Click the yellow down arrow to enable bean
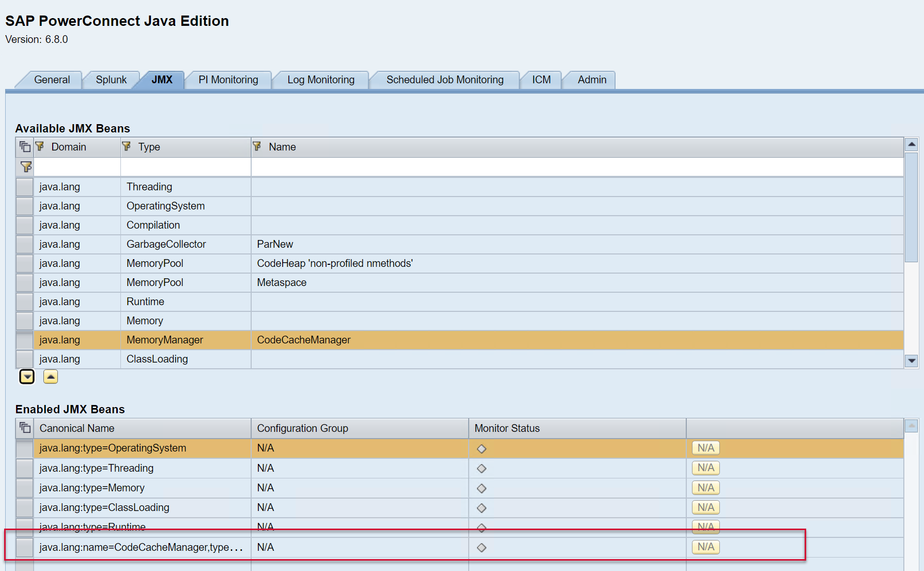Screen dimensions: 924x571 coord(27,377)
